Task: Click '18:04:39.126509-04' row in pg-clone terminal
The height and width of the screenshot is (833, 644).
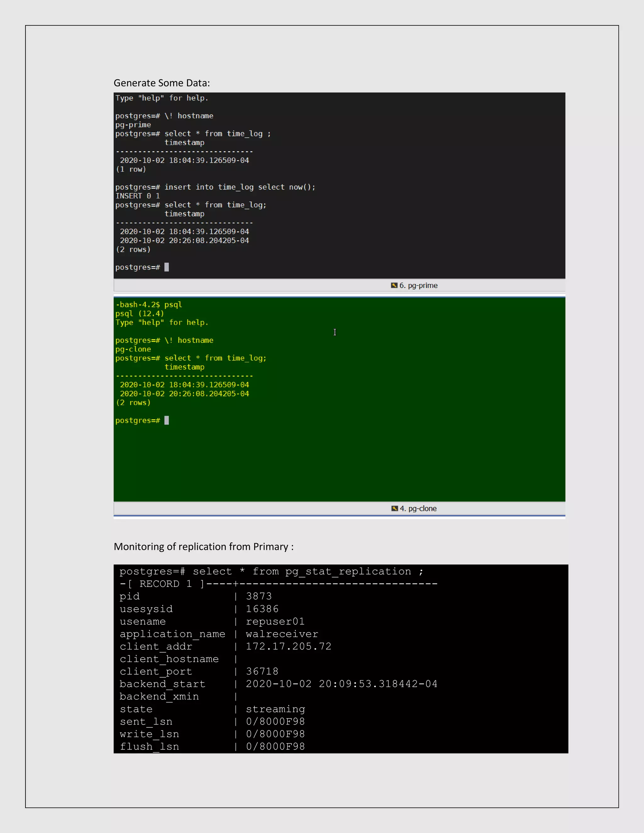Action: (184, 384)
